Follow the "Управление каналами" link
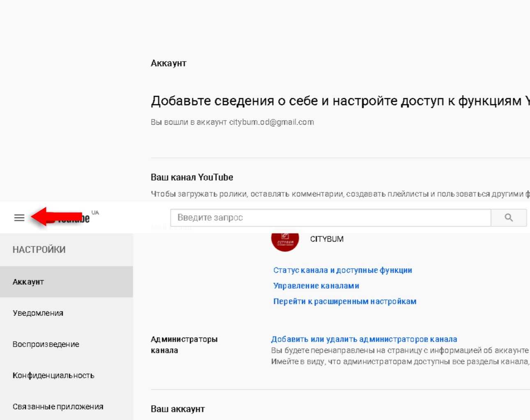Screen dimensions: 530x420 coord(316,286)
